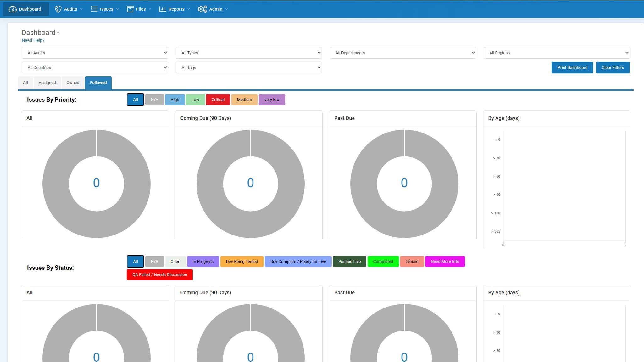Image resolution: width=644 pixels, height=362 pixels.
Task: Click the Print Dashboard button
Action: point(572,67)
